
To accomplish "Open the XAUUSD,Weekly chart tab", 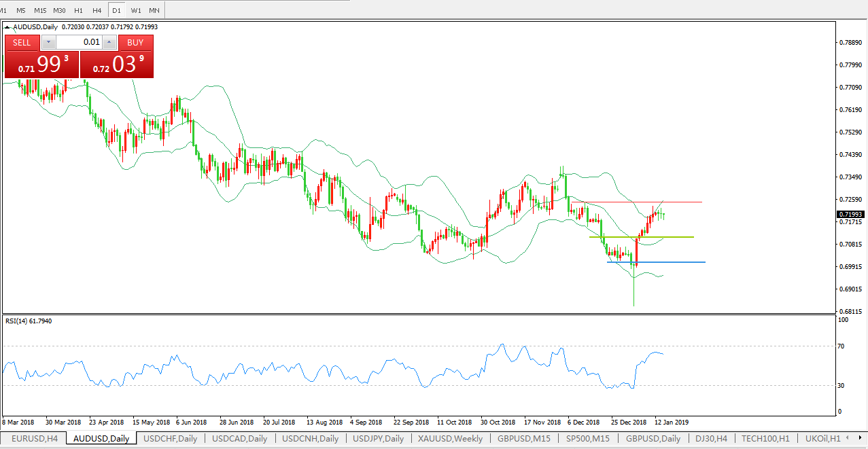I will coord(450,439).
